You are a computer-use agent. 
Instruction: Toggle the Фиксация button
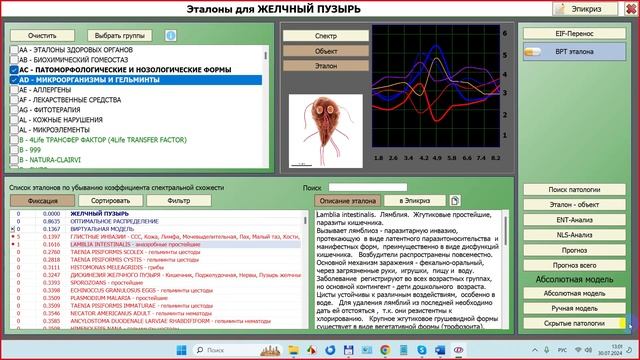click(x=42, y=201)
